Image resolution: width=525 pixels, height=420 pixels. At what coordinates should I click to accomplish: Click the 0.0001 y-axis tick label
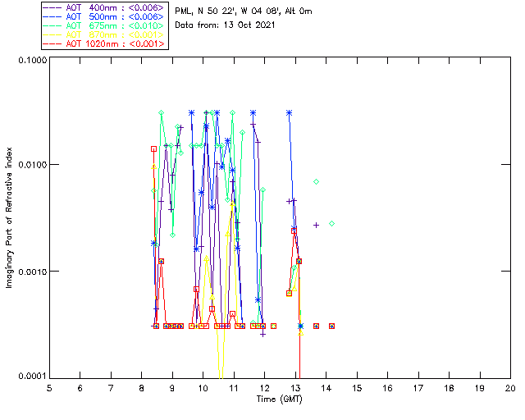30,376
